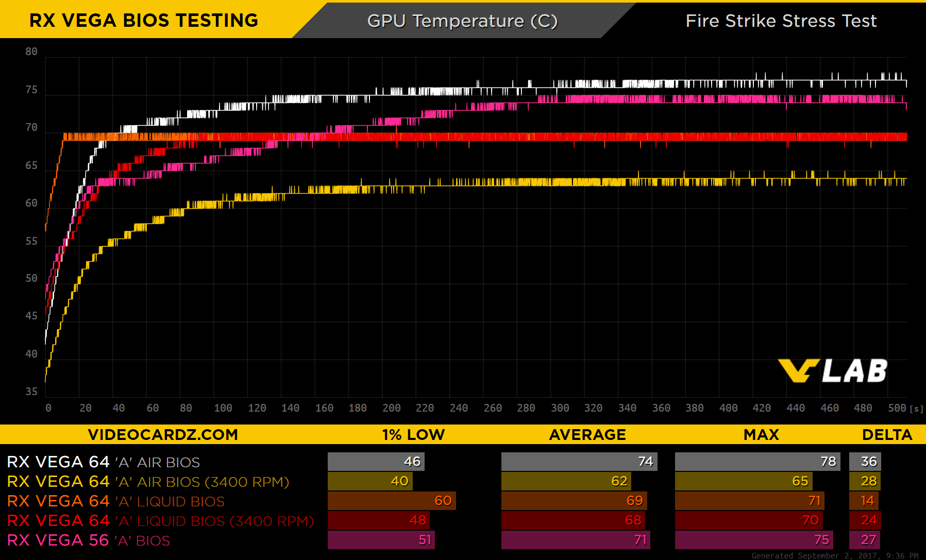This screenshot has height=560, width=926.
Task: Click the 200 tick on the time axis
Action: [x=392, y=408]
